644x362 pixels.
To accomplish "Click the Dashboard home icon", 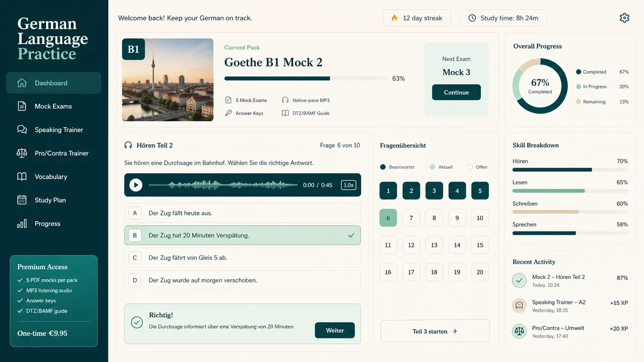I will pos(22,83).
